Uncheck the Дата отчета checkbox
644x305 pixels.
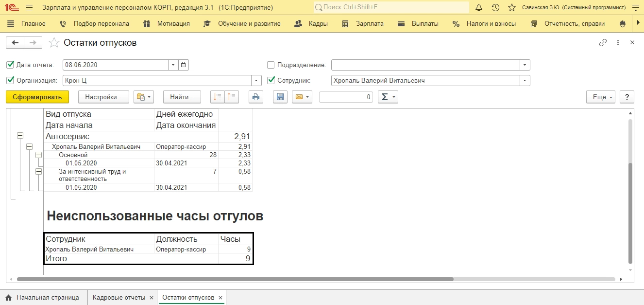[10, 65]
